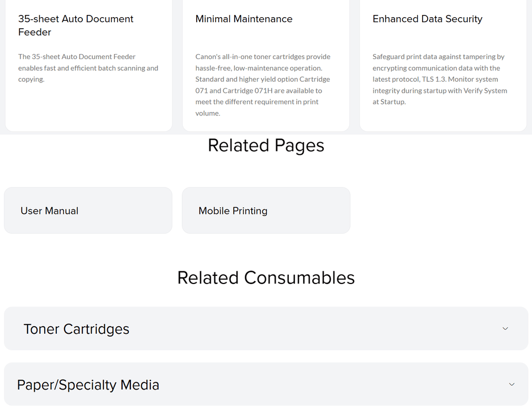This screenshot has width=532, height=410.
Task: Click the 'Cartridge 071H' text in the Minimal Maintenance card
Action: [247, 91]
